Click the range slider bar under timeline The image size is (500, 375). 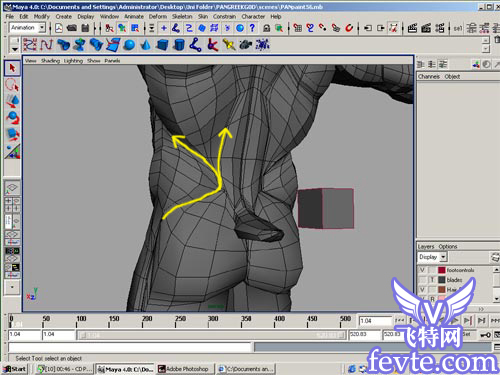(x=211, y=335)
